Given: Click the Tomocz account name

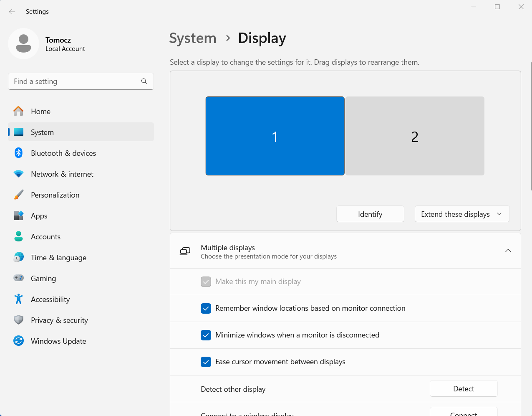Looking at the screenshot, I should point(58,40).
